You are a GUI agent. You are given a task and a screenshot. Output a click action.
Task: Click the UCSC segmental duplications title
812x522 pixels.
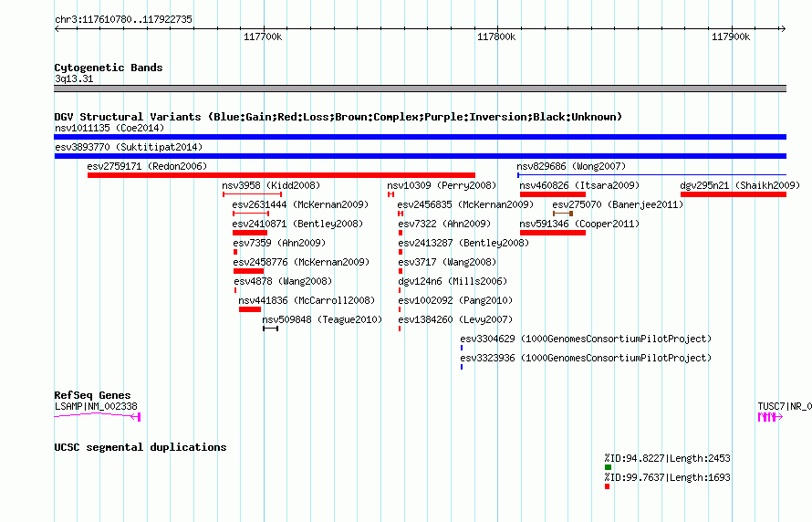[141, 447]
